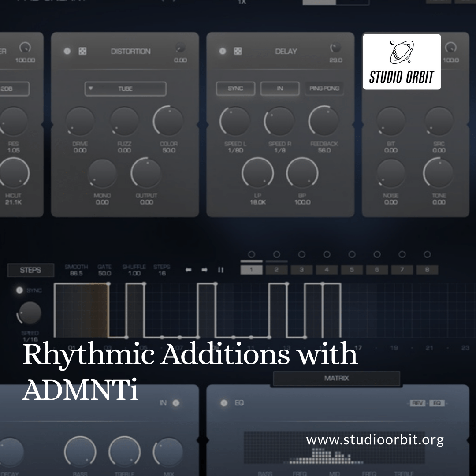The width and height of the screenshot is (476, 476).
Task: Open the TUBE distortion type dropdown
Action: pos(125,89)
